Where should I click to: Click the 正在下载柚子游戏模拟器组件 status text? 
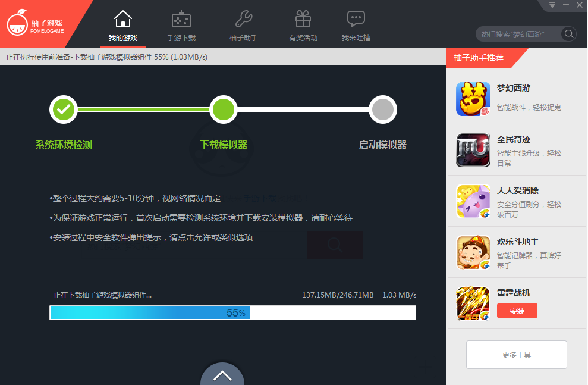point(102,295)
